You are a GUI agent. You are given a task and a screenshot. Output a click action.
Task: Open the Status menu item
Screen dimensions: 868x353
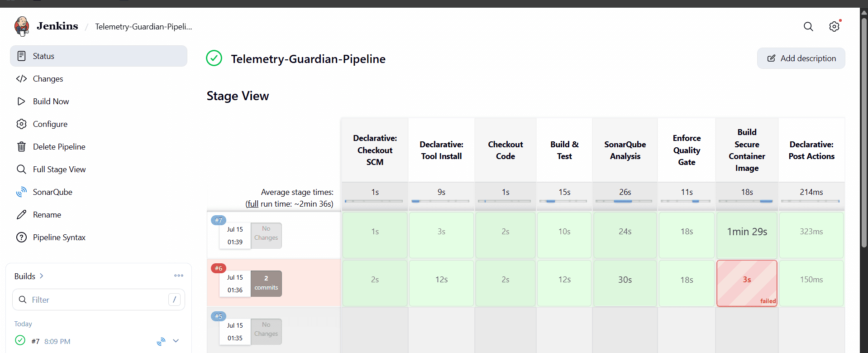99,56
